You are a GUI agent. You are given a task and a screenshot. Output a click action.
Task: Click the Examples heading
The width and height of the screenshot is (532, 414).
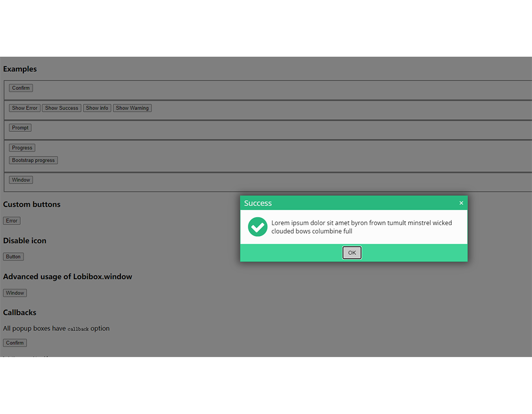tap(20, 69)
